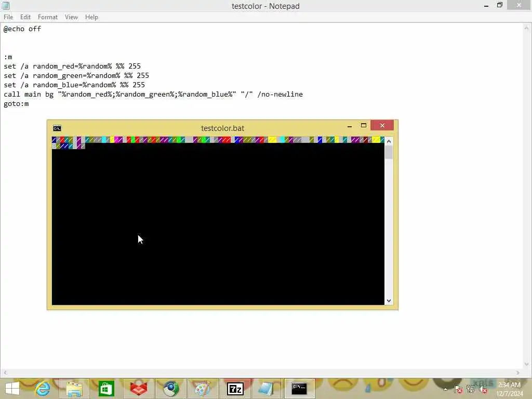The width and height of the screenshot is (532, 399).
Task: Restore down the Notepad window
Action: [499, 5]
